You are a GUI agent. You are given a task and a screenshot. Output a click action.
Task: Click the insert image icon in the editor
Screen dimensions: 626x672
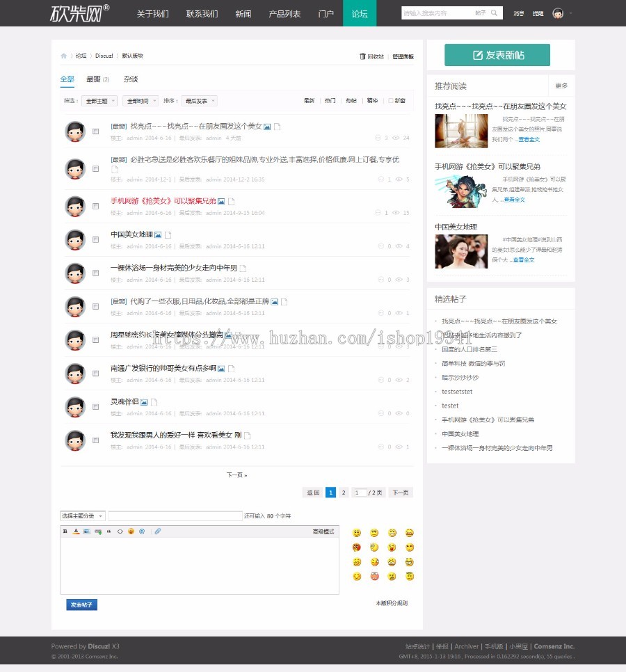click(x=88, y=531)
